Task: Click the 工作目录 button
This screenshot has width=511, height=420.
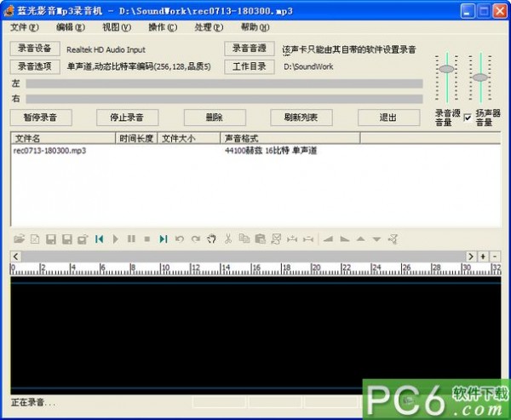Action: 250,66
